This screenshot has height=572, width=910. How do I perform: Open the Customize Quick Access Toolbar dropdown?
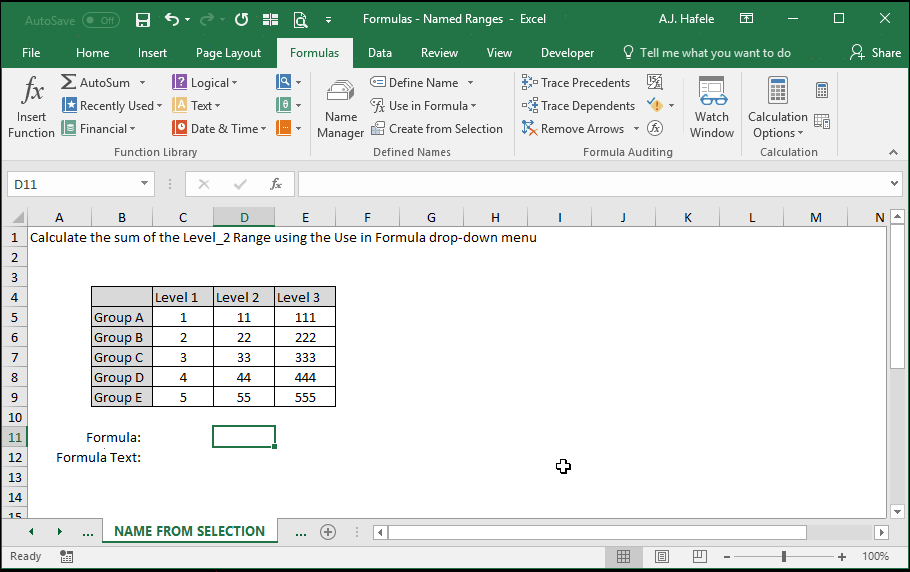328,20
